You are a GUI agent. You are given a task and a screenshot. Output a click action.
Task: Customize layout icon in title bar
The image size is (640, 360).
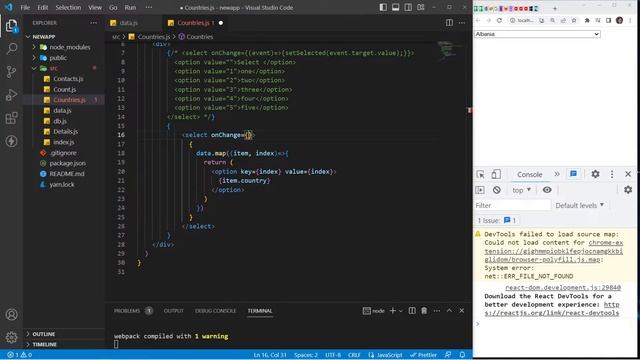point(421,7)
